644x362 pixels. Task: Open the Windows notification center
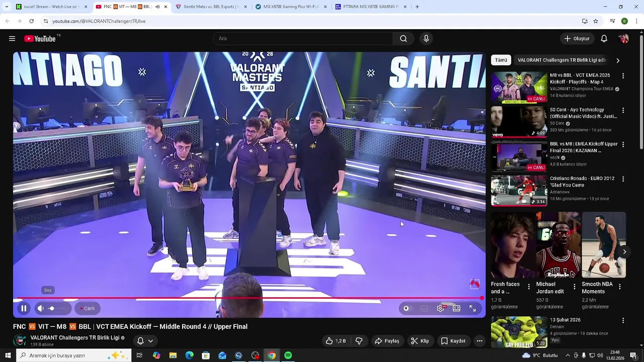point(633,355)
